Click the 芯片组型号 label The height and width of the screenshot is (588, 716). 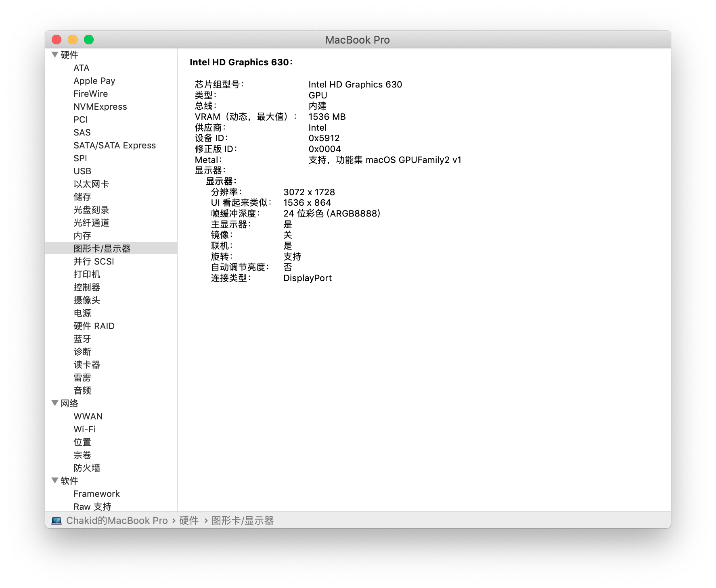click(219, 84)
